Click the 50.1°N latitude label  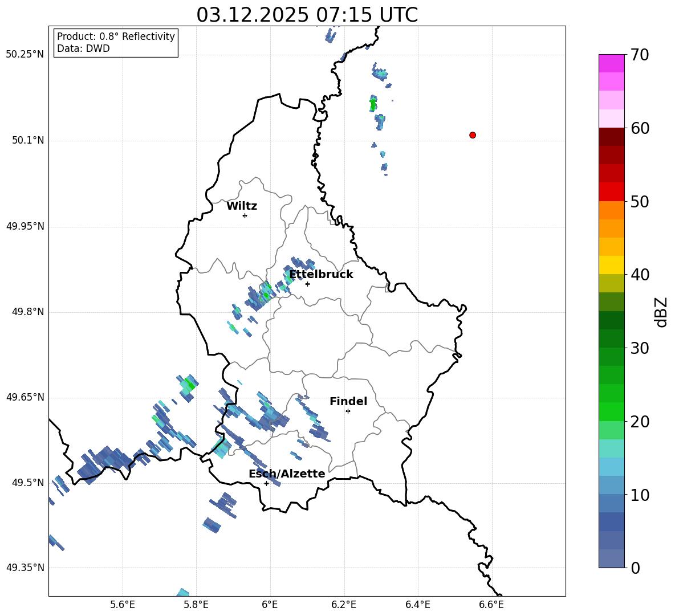29,140
